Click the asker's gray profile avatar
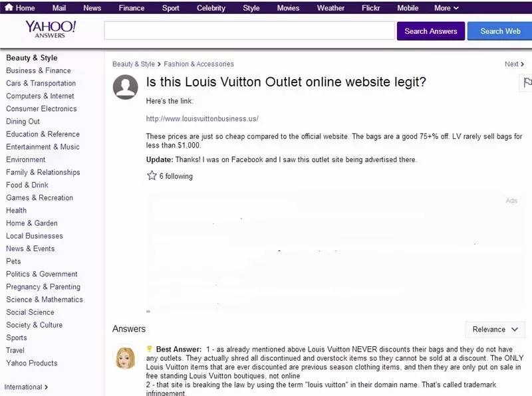532x396 pixels. [125, 87]
